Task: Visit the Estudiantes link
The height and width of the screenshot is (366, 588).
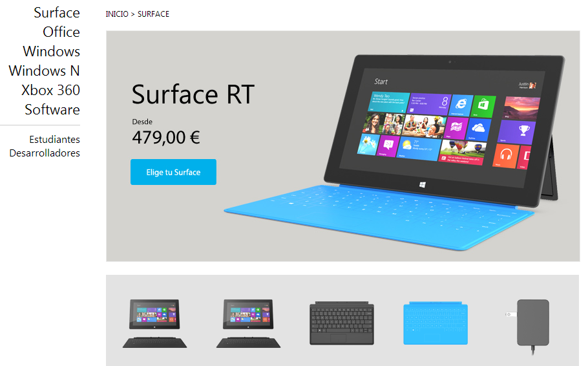Action: click(55, 139)
